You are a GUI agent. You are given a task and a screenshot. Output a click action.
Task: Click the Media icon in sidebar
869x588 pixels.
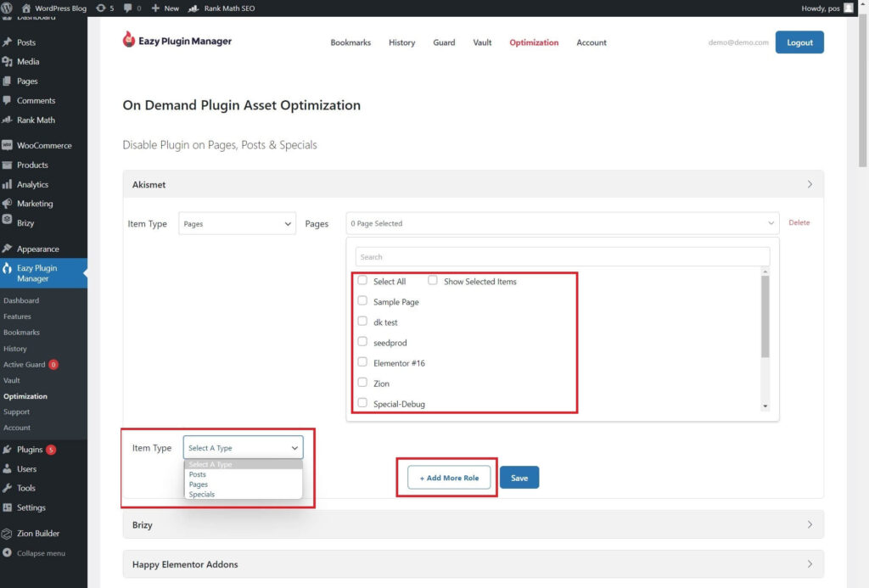[7, 62]
